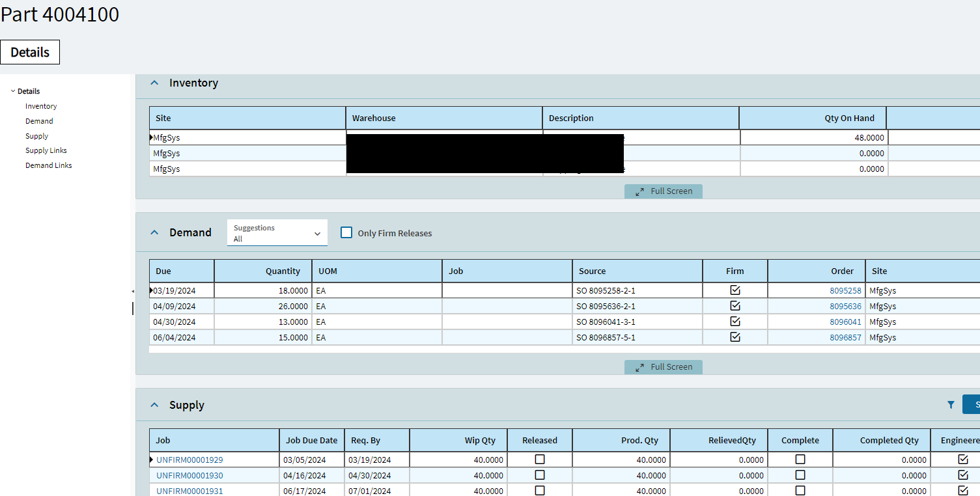Viewport: 980px width, 496px height.
Task: Select demand quantity cell 13.0000
Action: (263, 322)
